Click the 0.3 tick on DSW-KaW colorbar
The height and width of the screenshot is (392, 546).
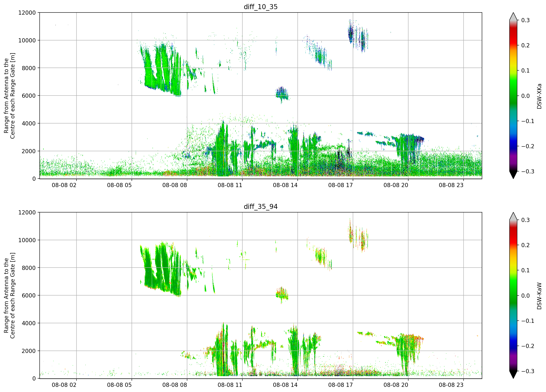526,220
